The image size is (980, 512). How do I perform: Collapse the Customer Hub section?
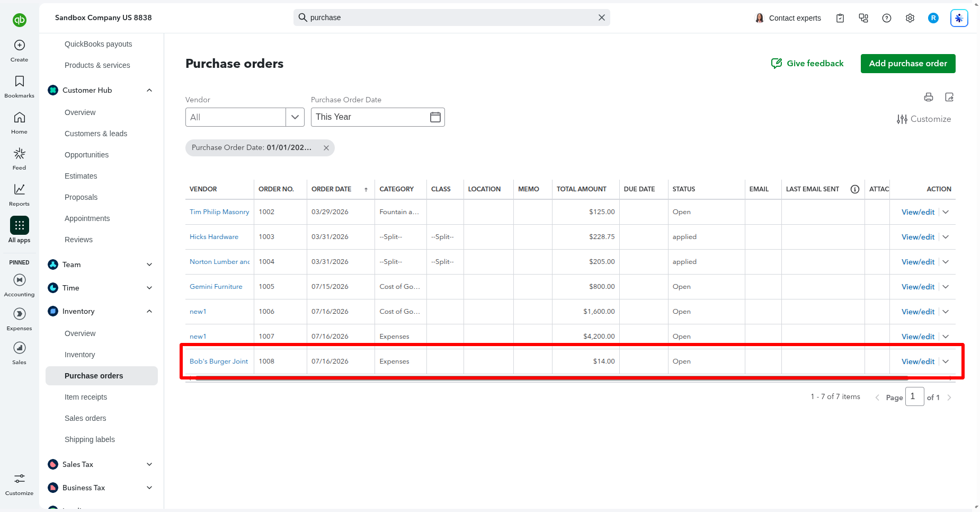(149, 90)
